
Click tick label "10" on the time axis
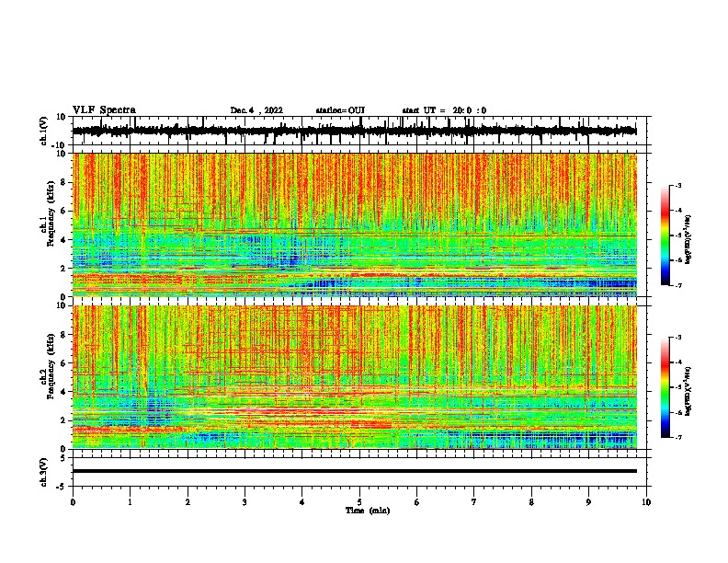(646, 502)
